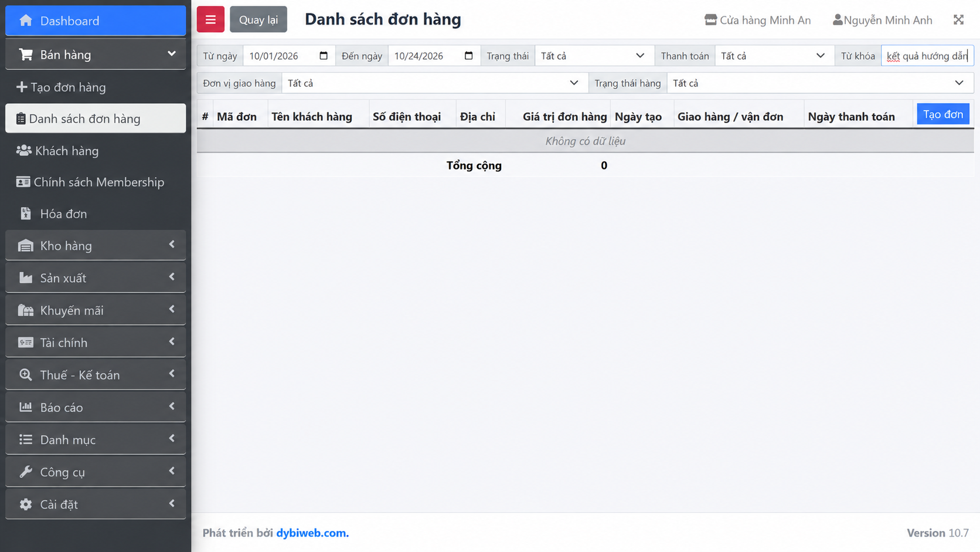Click the Dashboard label
This screenshot has height=552, width=980.
click(70, 21)
